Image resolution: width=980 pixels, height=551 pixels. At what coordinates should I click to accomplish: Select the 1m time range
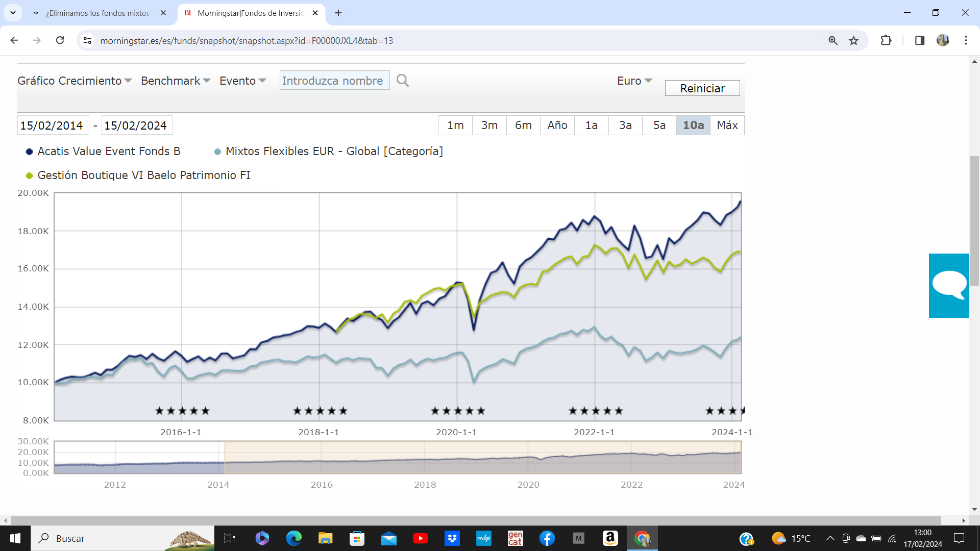pyautogui.click(x=455, y=125)
